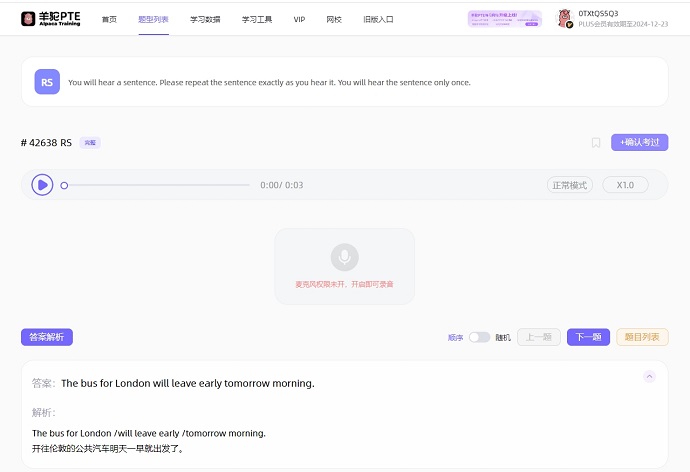690x472 pixels.
Task: Click the RS question type badge
Action: (x=47, y=82)
